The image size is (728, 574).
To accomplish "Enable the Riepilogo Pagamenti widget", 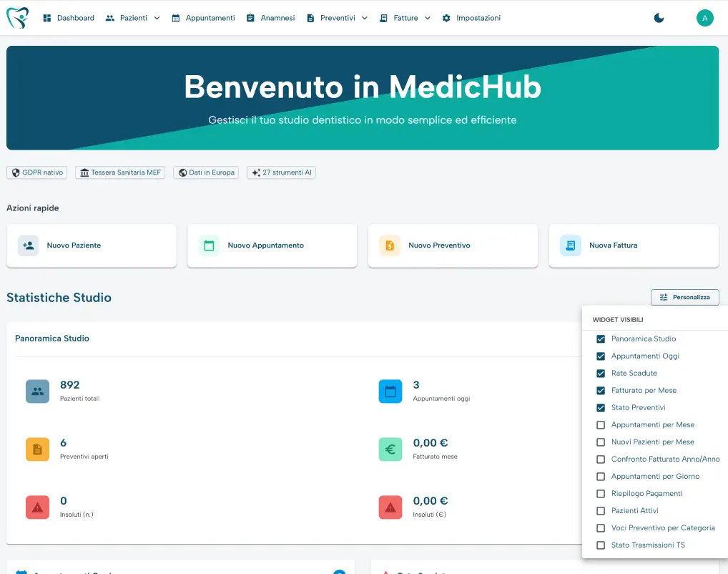I will coord(601,494).
